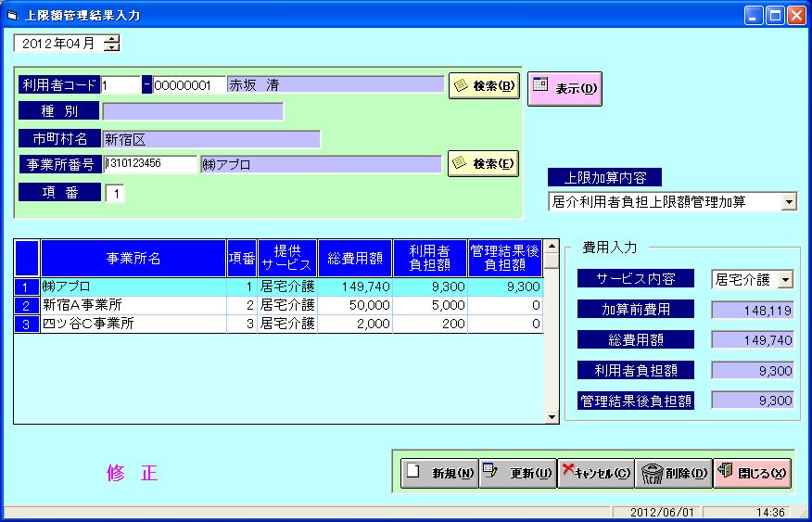The image size is (812, 522).
Task: Click the status bar date 2012/06/01
Action: pos(658,513)
